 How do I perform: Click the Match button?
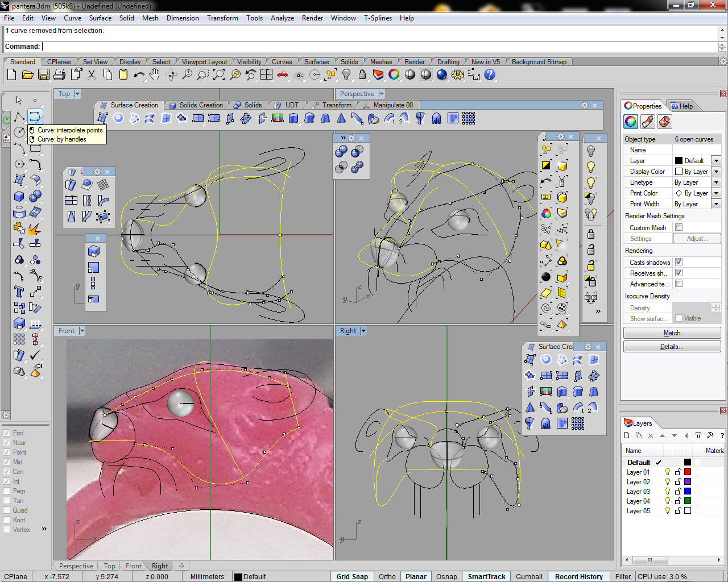(x=672, y=333)
